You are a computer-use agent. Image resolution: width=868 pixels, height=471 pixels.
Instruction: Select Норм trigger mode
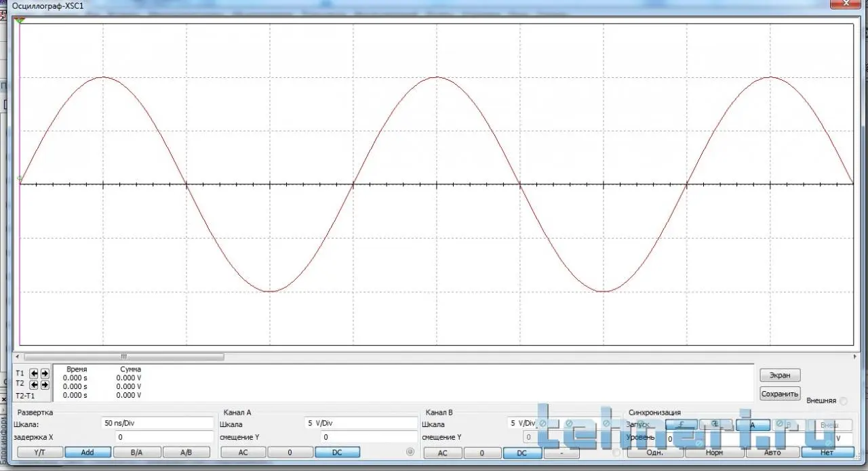(714, 452)
